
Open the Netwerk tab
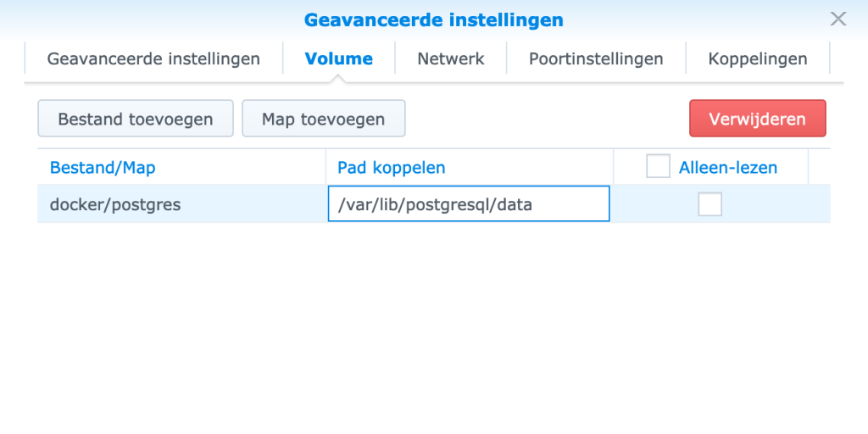point(451,58)
